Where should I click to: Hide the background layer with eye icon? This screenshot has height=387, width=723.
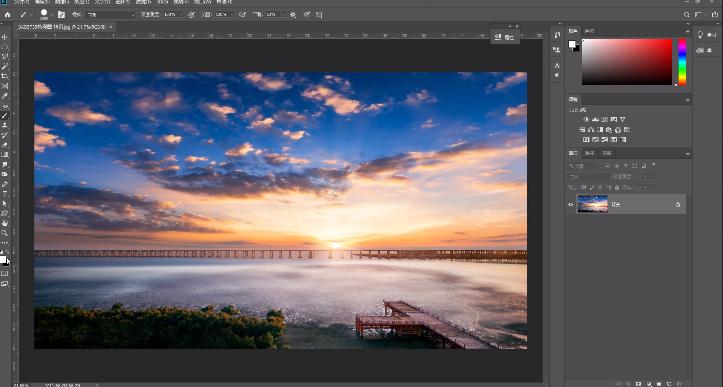[571, 204]
